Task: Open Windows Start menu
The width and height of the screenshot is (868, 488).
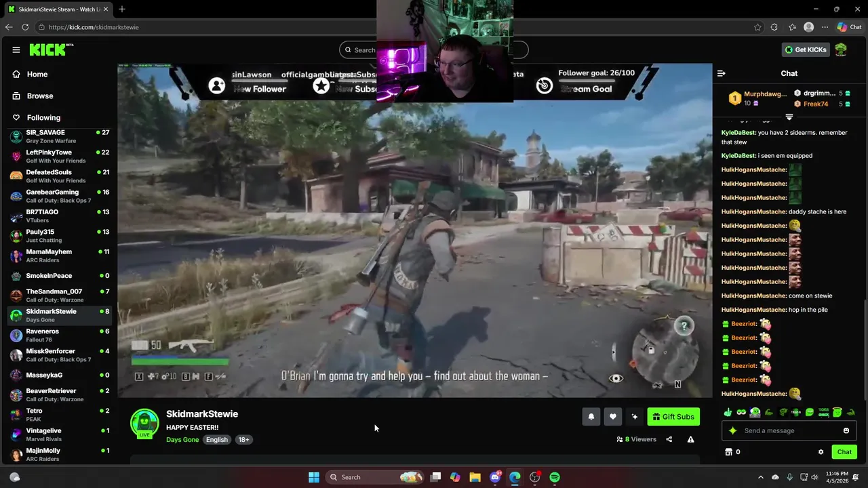Action: coord(314,477)
